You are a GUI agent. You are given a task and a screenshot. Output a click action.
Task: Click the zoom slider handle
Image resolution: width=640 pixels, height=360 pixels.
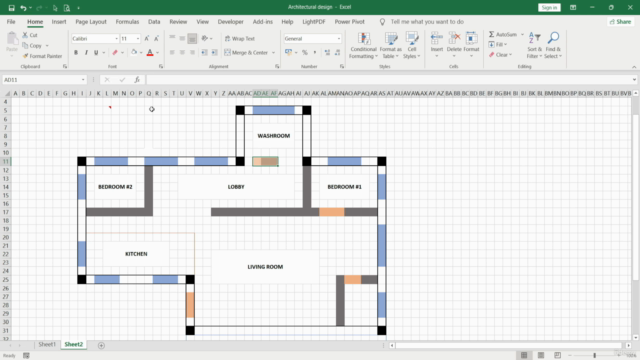594,355
